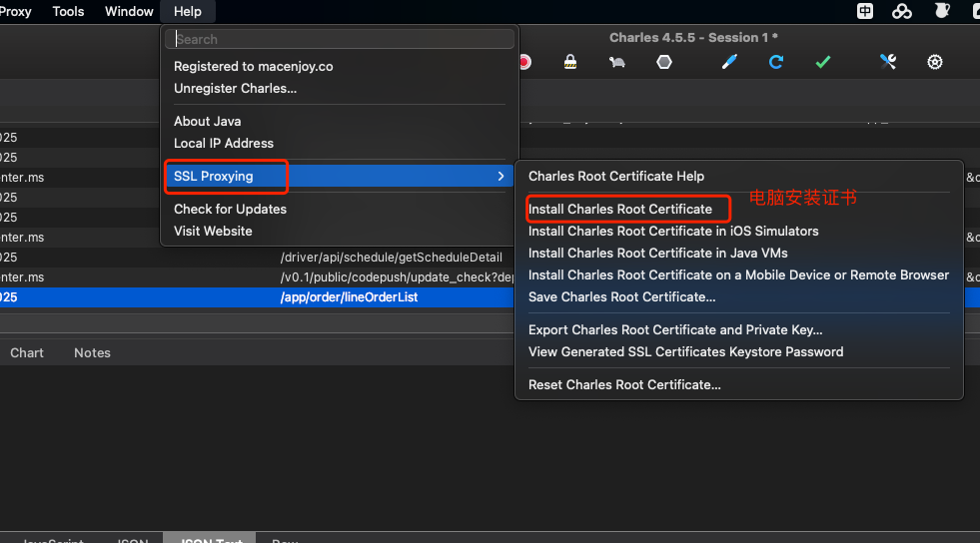
Task: Click the Help menu search field
Action: 340,39
